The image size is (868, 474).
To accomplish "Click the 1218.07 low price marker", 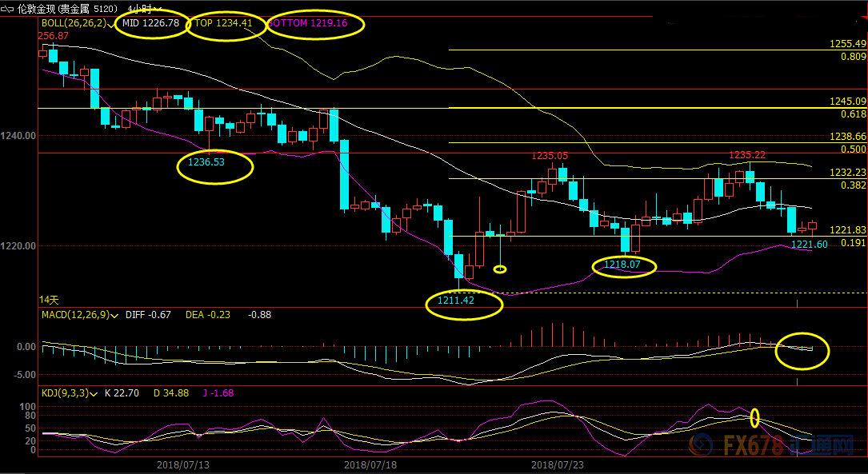I will click(624, 264).
